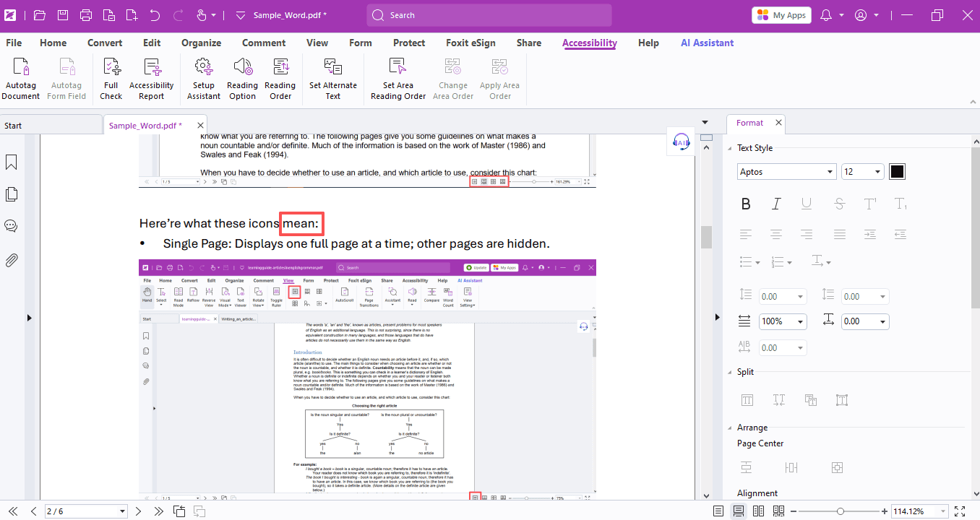Close the Format panel tab
980x520 pixels.
pos(778,123)
